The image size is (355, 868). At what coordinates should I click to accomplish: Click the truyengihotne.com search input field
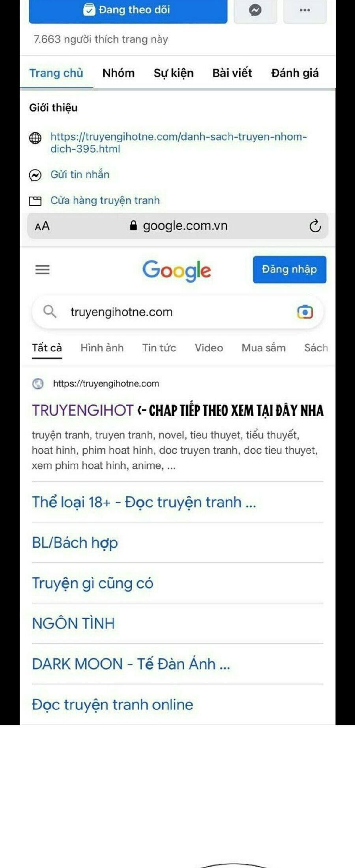(177, 312)
